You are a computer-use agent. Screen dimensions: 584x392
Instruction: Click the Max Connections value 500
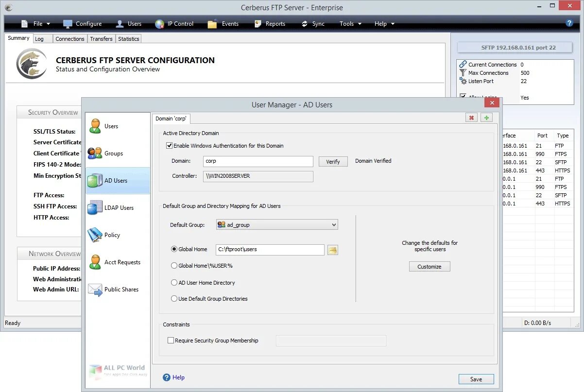click(525, 73)
